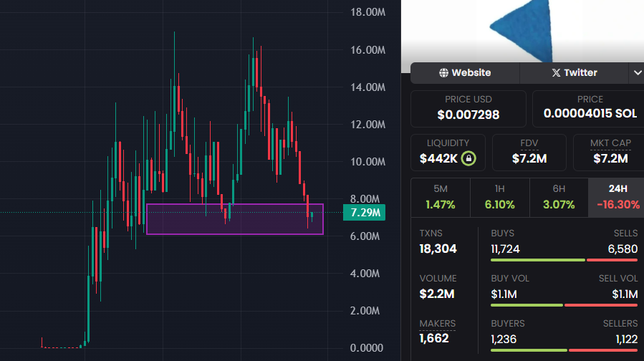Click the globe icon beside Website

pos(443,72)
